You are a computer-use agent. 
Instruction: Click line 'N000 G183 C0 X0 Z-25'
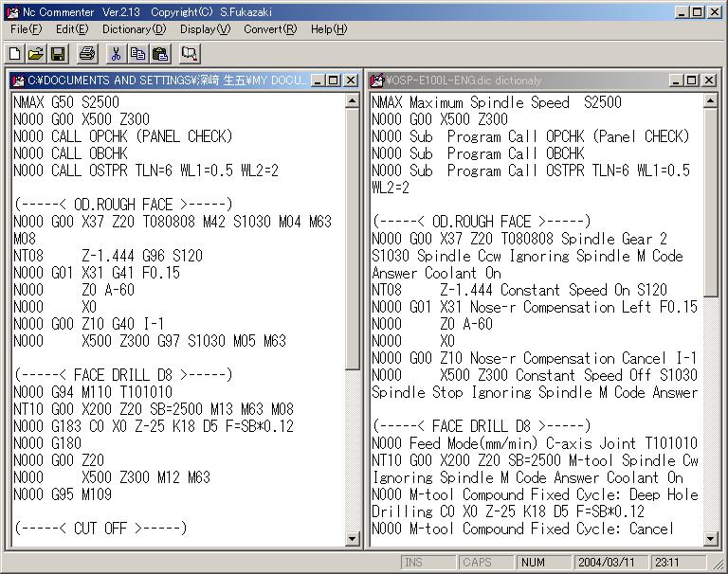click(154, 426)
